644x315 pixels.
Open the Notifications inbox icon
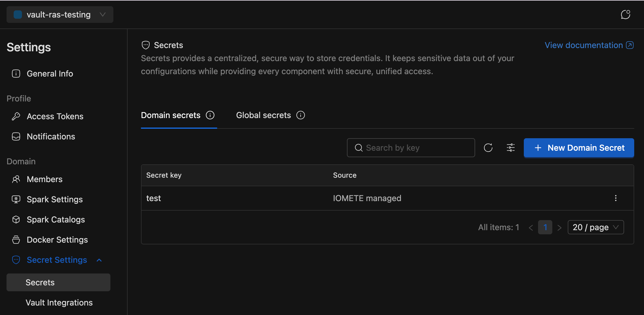[x=16, y=136]
